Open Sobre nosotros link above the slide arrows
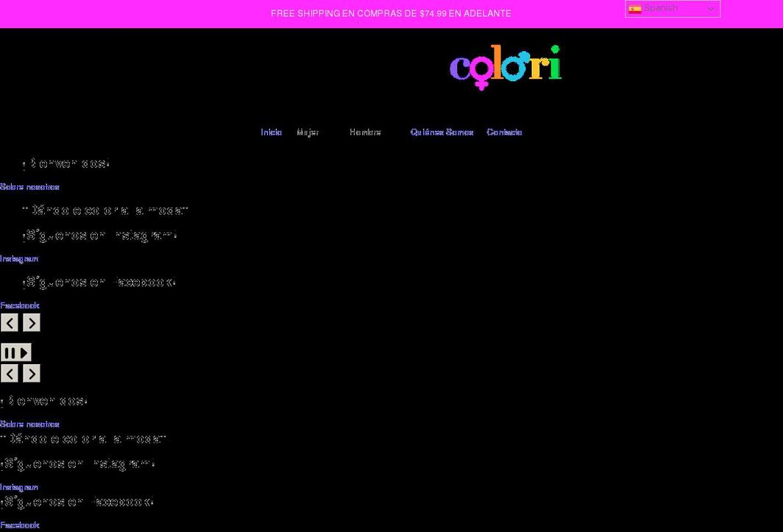Image resolution: width=783 pixels, height=532 pixels. click(29, 187)
